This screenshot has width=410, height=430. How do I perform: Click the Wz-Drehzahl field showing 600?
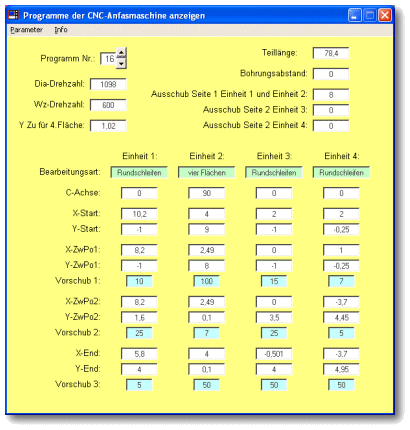108,105
